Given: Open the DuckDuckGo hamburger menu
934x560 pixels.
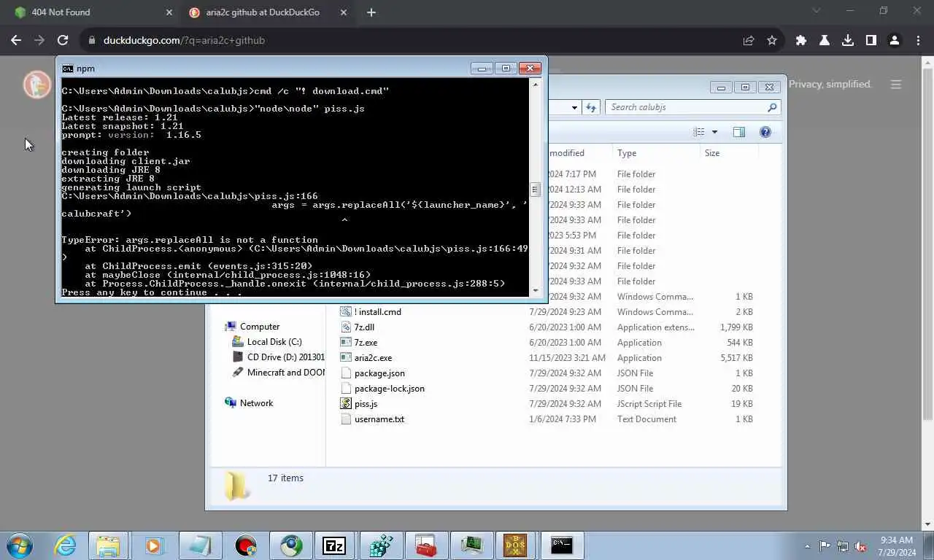Looking at the screenshot, I should 896,85.
